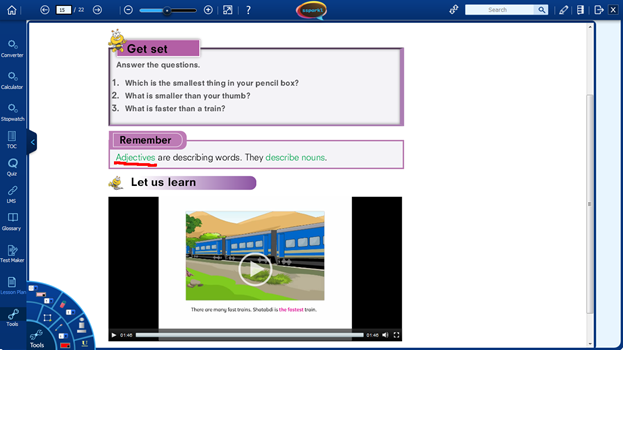This screenshot has height=444, width=625.
Task: Click the "Let us learn" heading
Action: (x=163, y=183)
